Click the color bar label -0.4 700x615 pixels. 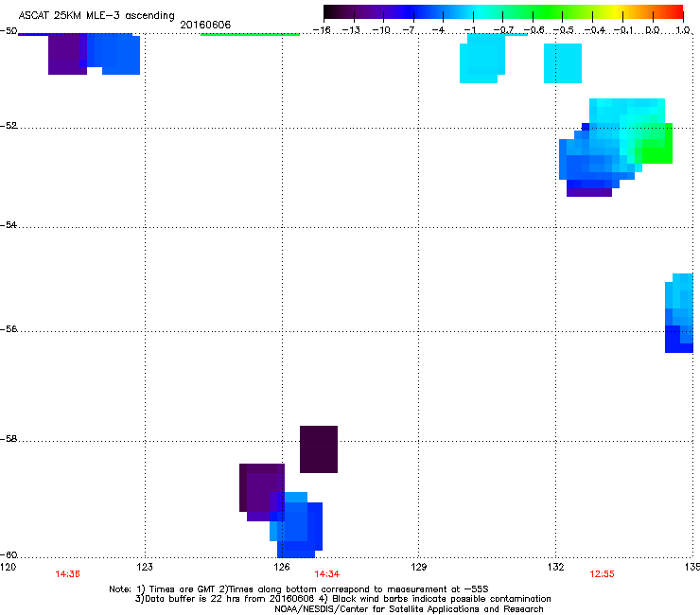(x=595, y=30)
